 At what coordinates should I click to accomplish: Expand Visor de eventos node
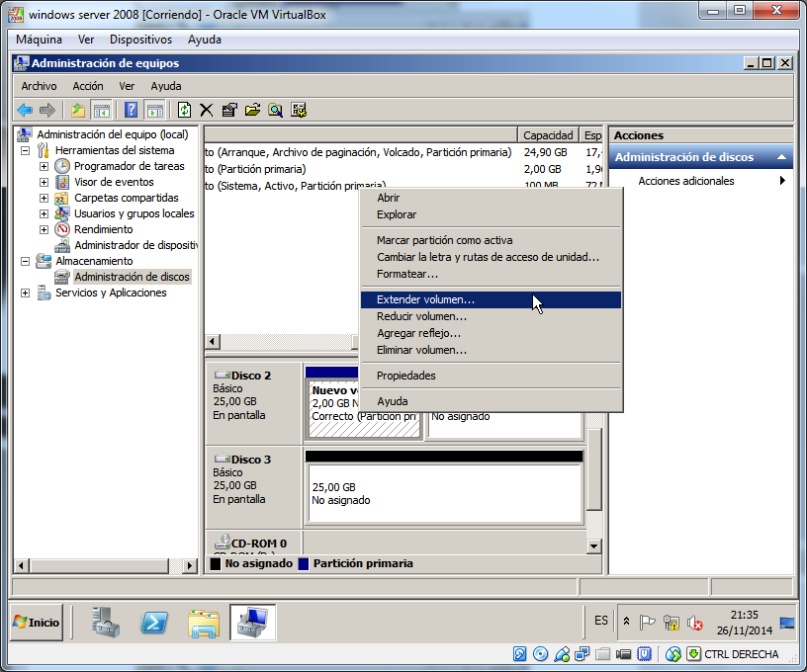pos(45,183)
